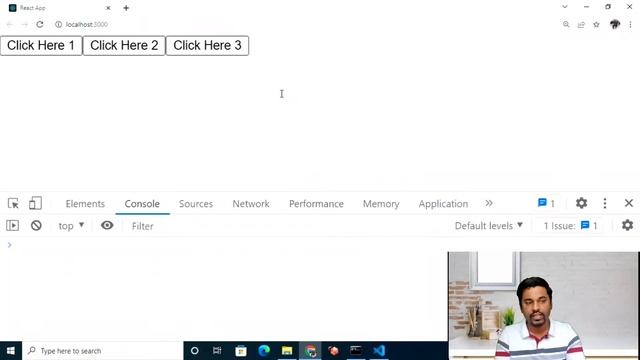Open console settings gear

(627, 225)
